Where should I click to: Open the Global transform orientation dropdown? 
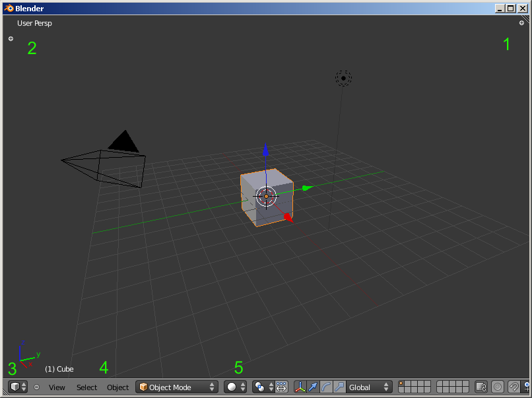(x=369, y=387)
